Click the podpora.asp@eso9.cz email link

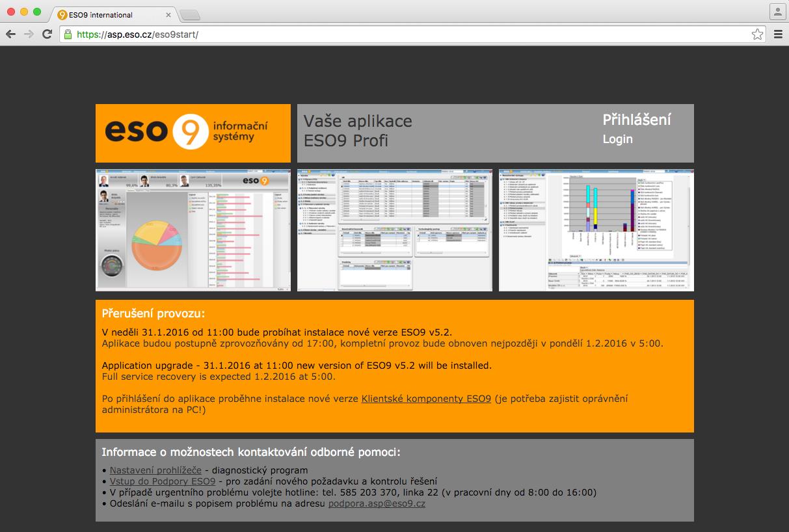click(377, 503)
